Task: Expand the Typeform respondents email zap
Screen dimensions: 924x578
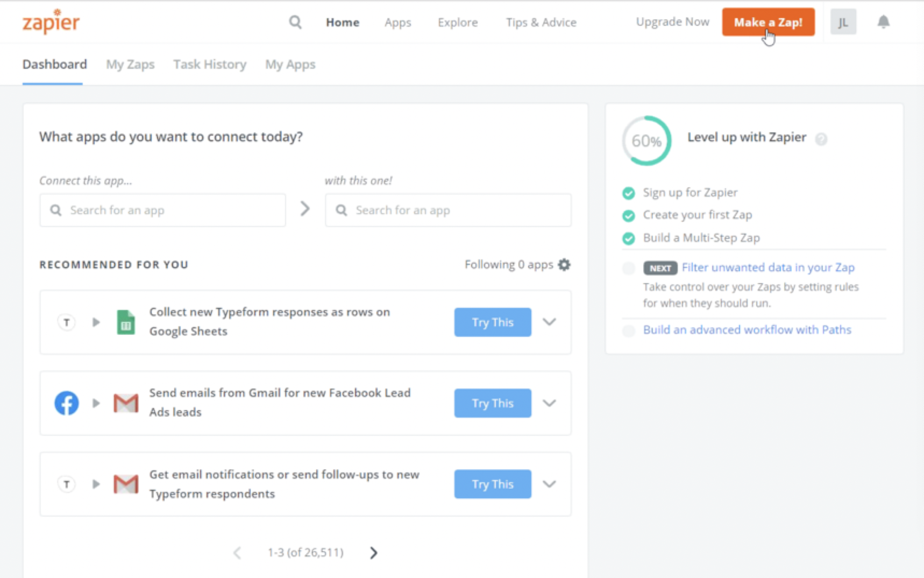Action: (x=549, y=484)
